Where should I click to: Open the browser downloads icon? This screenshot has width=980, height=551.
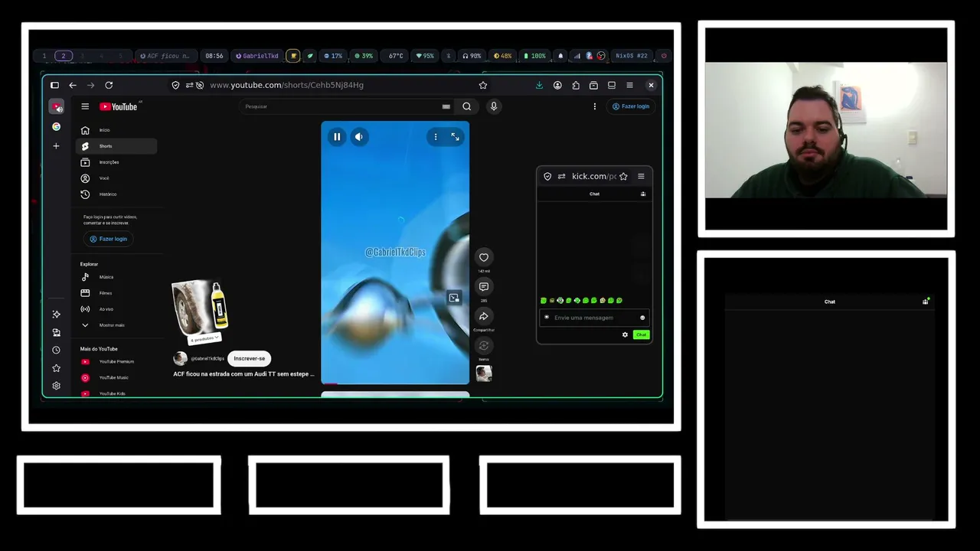click(x=539, y=85)
